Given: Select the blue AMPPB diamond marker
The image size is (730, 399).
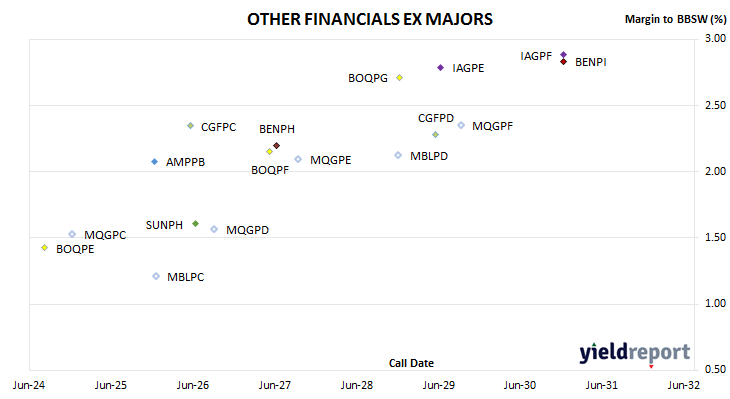Looking at the screenshot, I should tap(155, 162).
